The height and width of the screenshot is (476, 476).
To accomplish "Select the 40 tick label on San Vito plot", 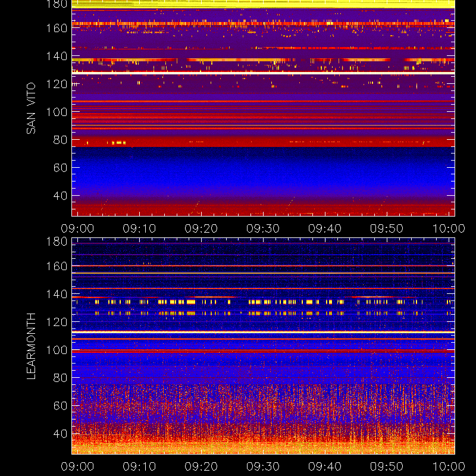I will [x=60, y=196].
